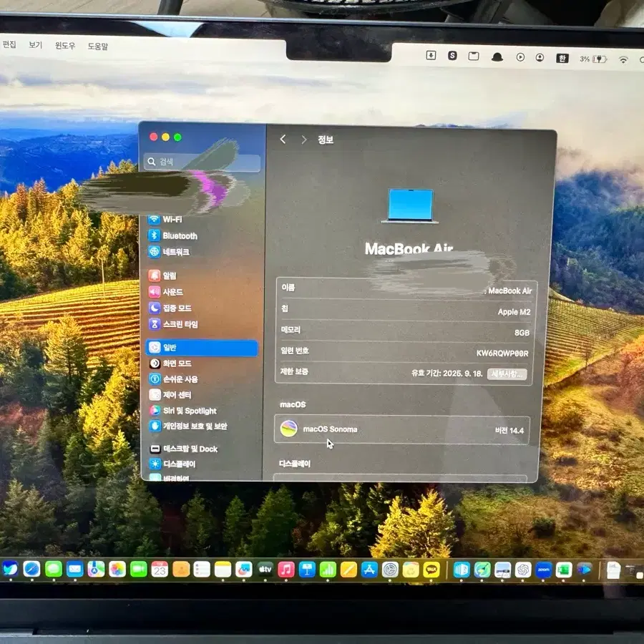Viewport: 644px width, 644px height.
Task: Open Mail from the Dock
Action: 74,569
